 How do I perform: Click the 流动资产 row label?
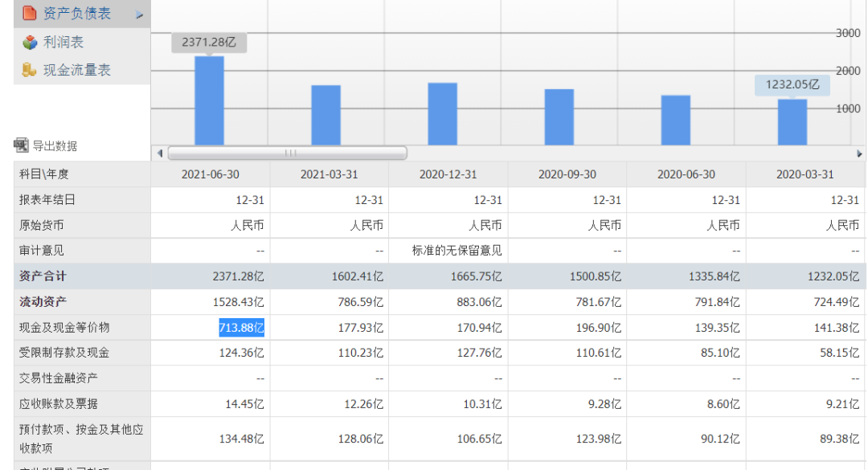click(43, 302)
